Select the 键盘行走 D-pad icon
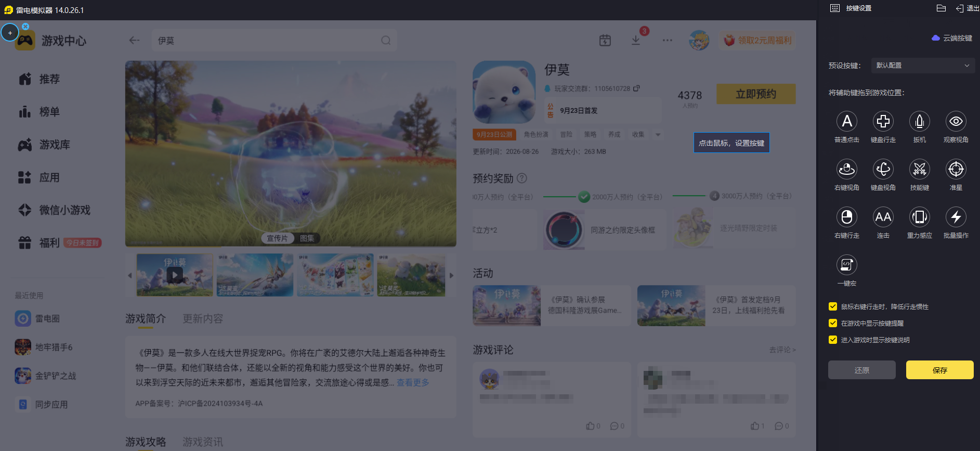Screen dimensions: 980x451 pos(883,121)
